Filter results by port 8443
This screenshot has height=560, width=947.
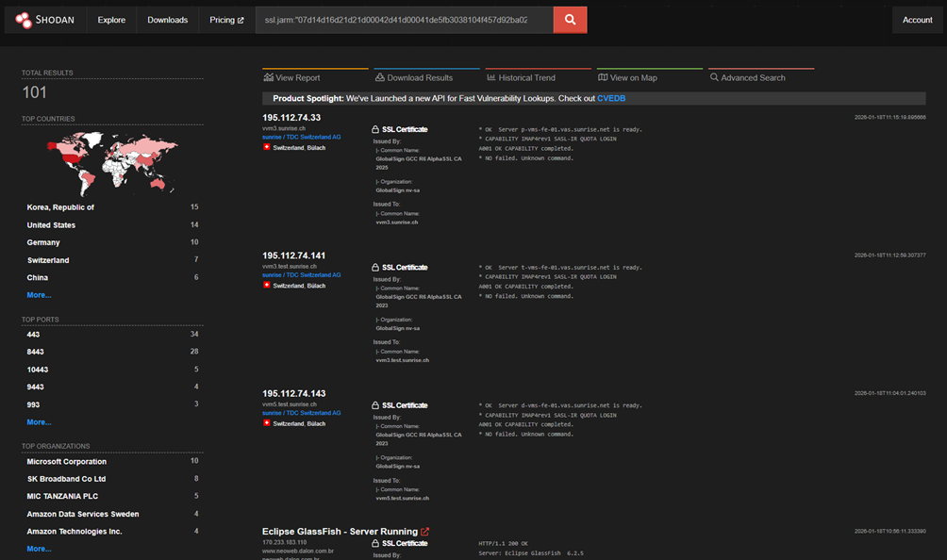pyautogui.click(x=36, y=352)
